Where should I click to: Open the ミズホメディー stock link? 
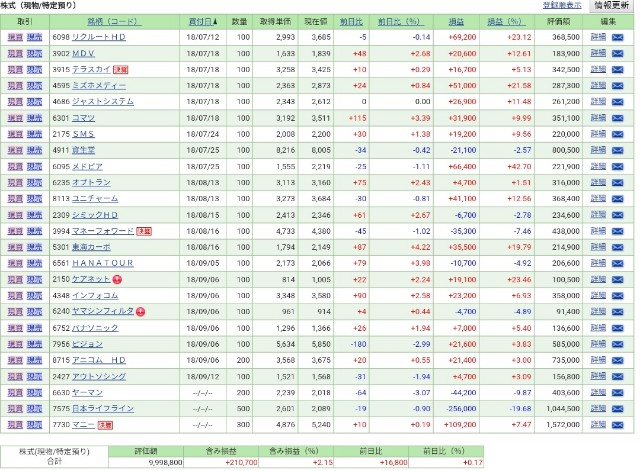click(x=99, y=86)
